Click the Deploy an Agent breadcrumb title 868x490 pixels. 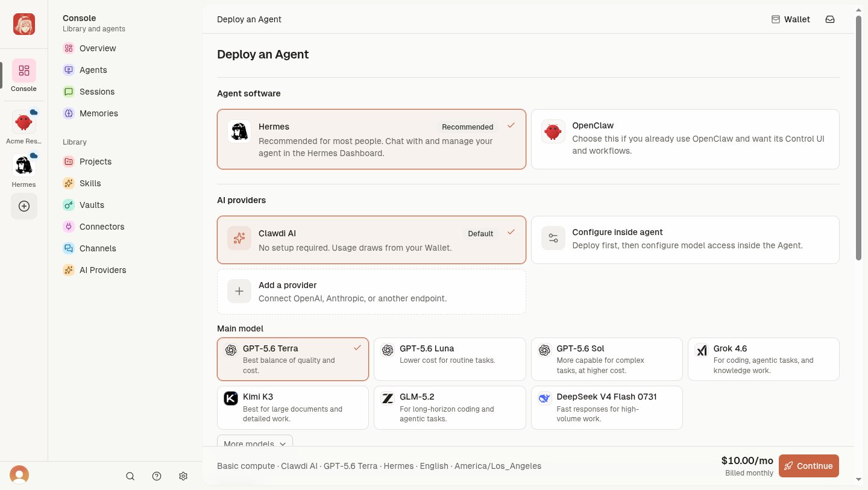[249, 19]
